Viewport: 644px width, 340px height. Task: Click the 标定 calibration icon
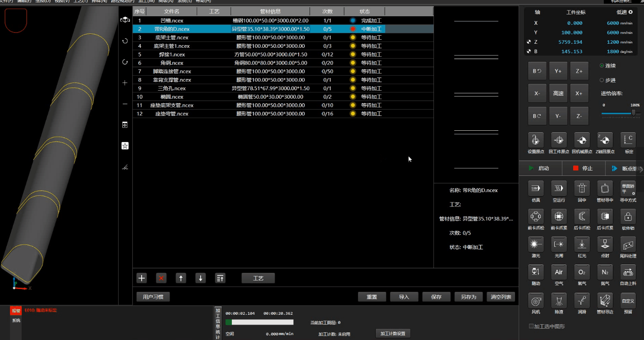[628, 140]
